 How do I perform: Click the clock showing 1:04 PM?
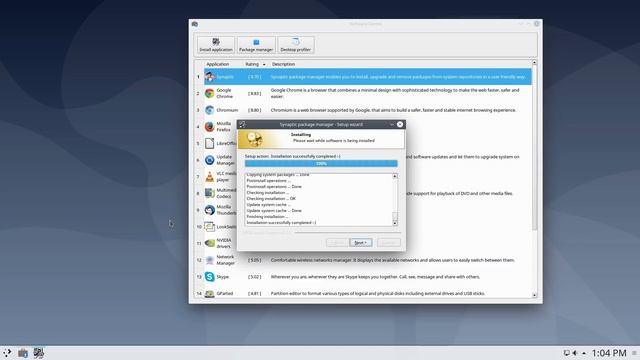[x=609, y=353]
